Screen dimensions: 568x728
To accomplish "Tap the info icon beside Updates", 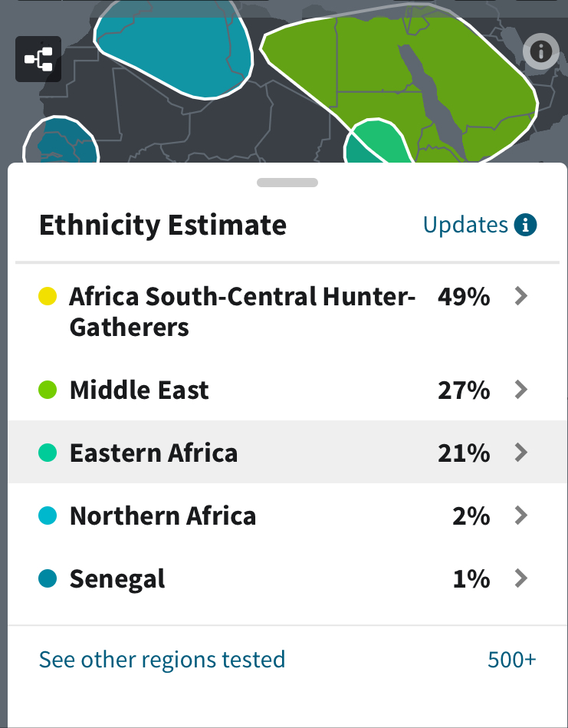I will coord(525,226).
